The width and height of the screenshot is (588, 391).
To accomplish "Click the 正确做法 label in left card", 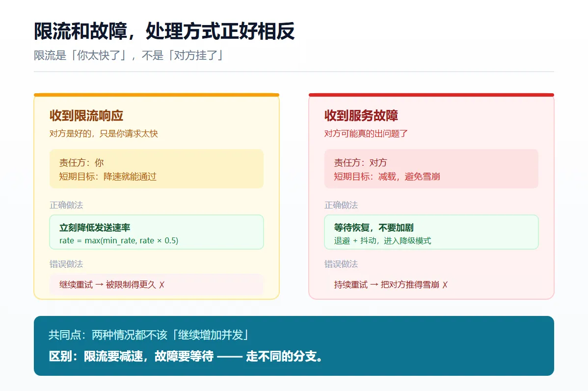I will 66,205.
